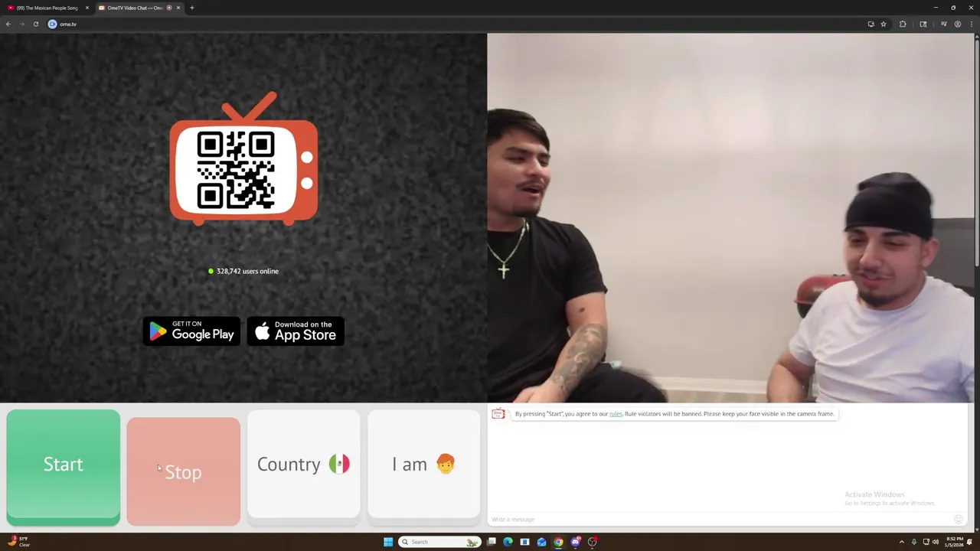The width and height of the screenshot is (980, 551).
Task: Click the install app icon in address bar
Action: click(x=871, y=24)
